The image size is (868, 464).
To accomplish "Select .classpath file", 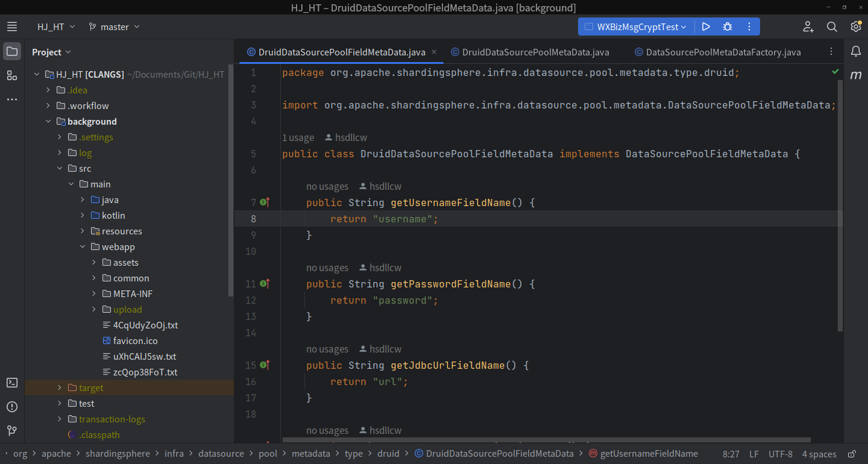I will [x=93, y=435].
